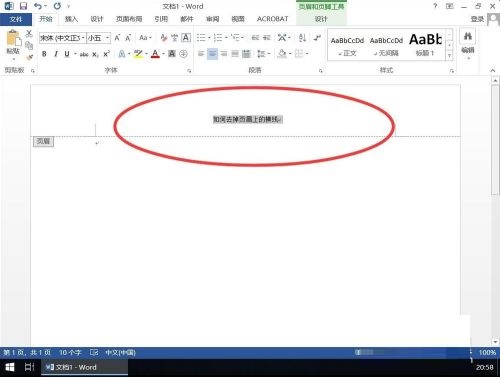500x377 pixels.
Task: Open the font color dropdown arrow
Action: coord(163,54)
